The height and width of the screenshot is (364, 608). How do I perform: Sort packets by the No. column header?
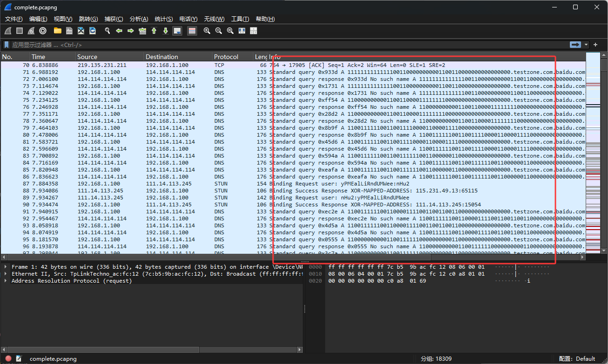tap(15, 57)
